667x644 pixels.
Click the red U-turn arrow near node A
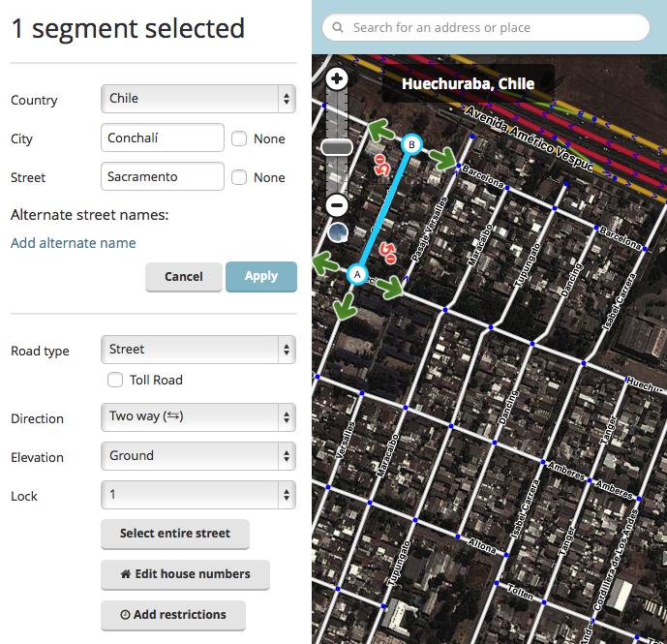(x=387, y=253)
